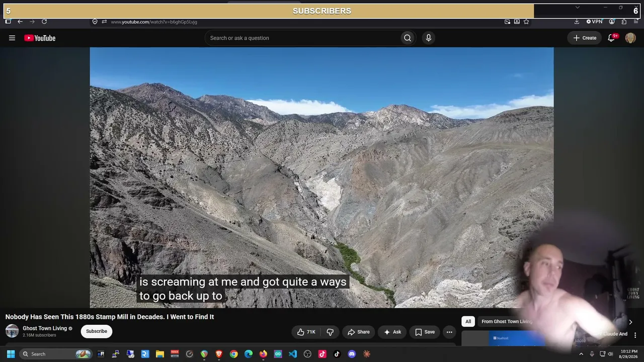
Task: Click the YouTube search magnifier button
Action: point(408,38)
